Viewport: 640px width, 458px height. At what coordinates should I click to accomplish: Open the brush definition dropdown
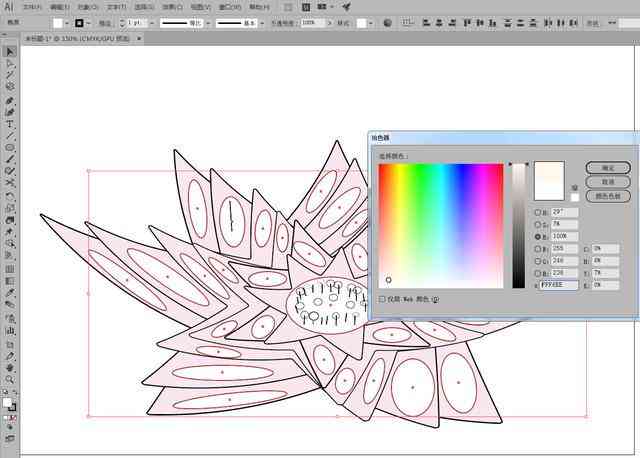262,23
